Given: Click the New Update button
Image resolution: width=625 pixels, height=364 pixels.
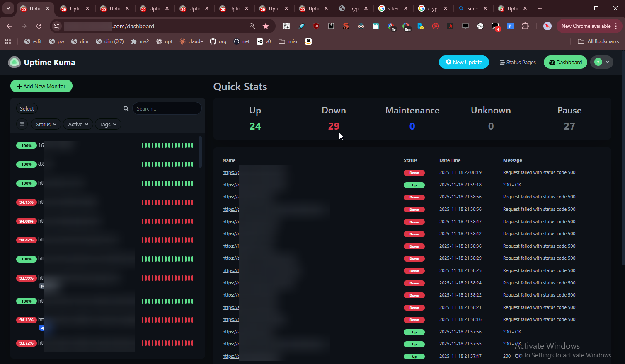Looking at the screenshot, I should click(464, 62).
